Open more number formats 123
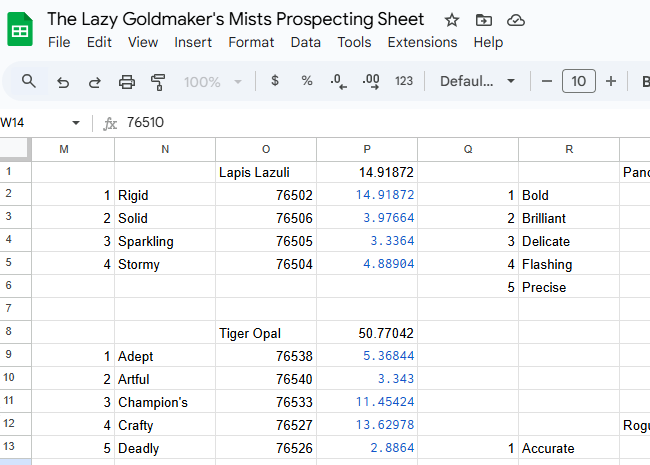The image size is (650, 465). (404, 81)
